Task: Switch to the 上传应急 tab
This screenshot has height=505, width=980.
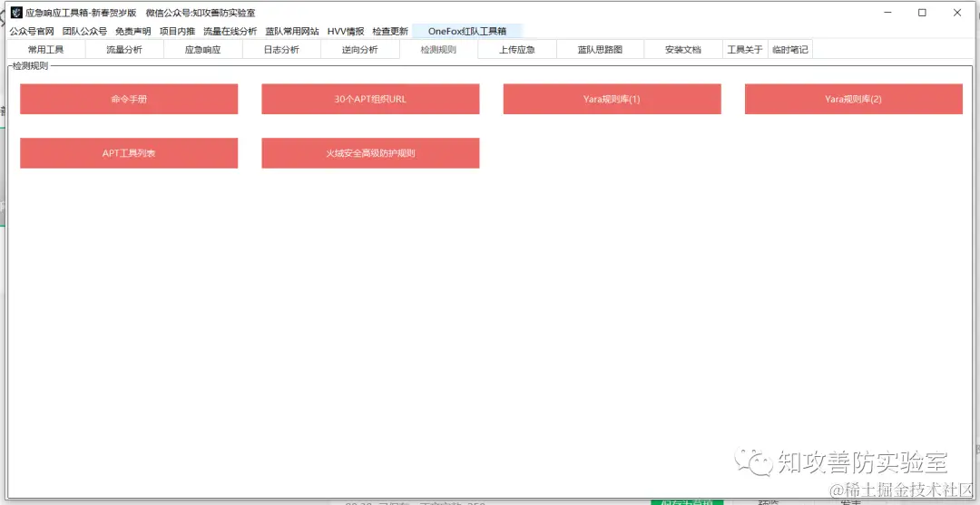Action: tap(517, 50)
